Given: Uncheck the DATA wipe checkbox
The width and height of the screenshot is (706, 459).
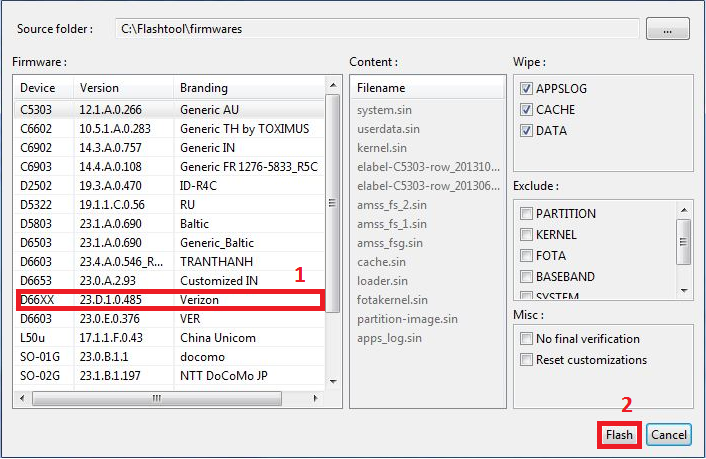Looking at the screenshot, I should point(526,131).
